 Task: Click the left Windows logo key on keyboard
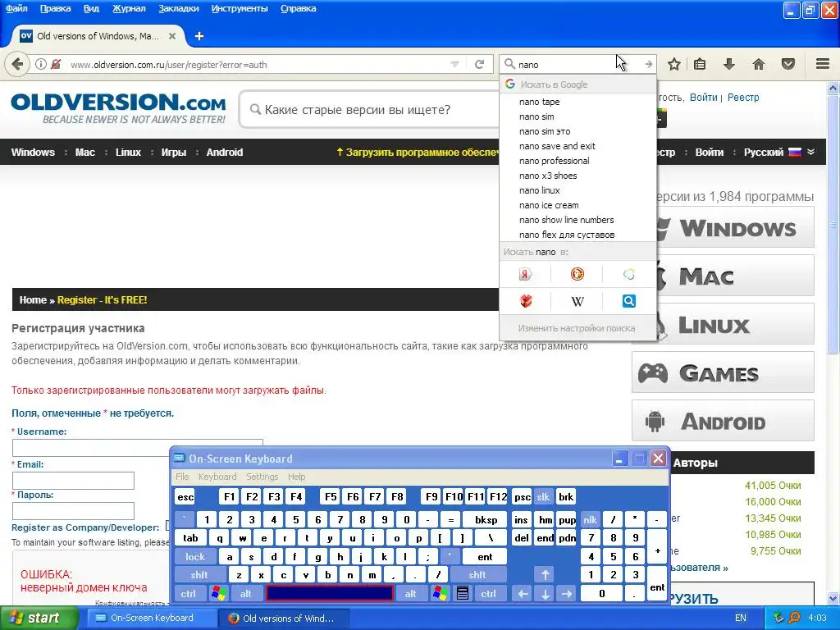pos(218,594)
